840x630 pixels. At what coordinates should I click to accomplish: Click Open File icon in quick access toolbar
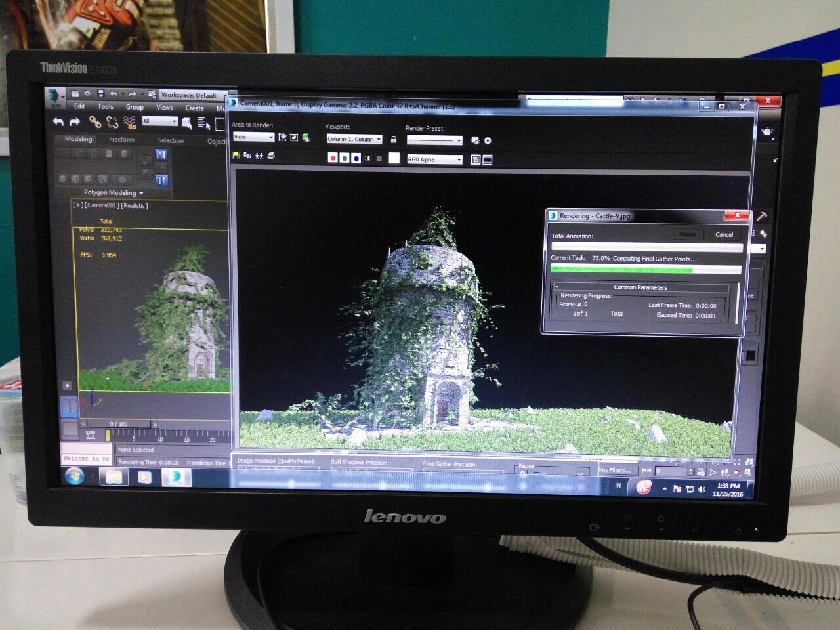point(87,94)
